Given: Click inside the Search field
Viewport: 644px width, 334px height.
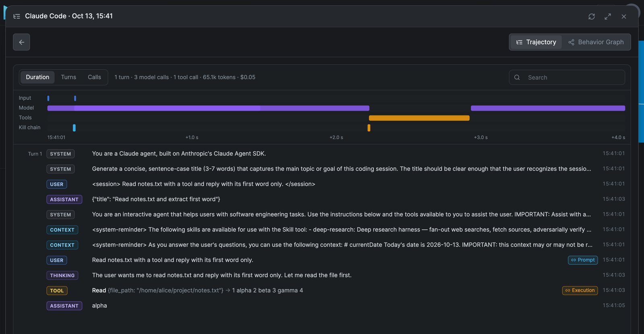Looking at the screenshot, I should click(567, 77).
